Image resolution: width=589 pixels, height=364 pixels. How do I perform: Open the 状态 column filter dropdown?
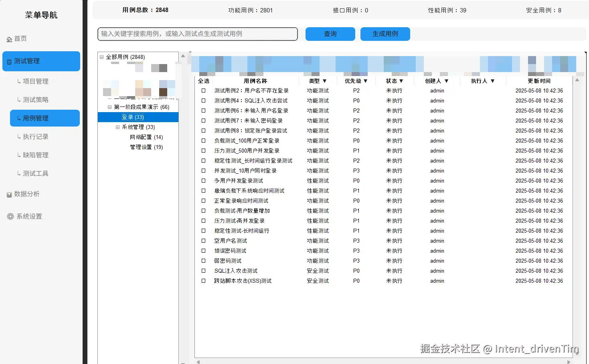coord(401,81)
